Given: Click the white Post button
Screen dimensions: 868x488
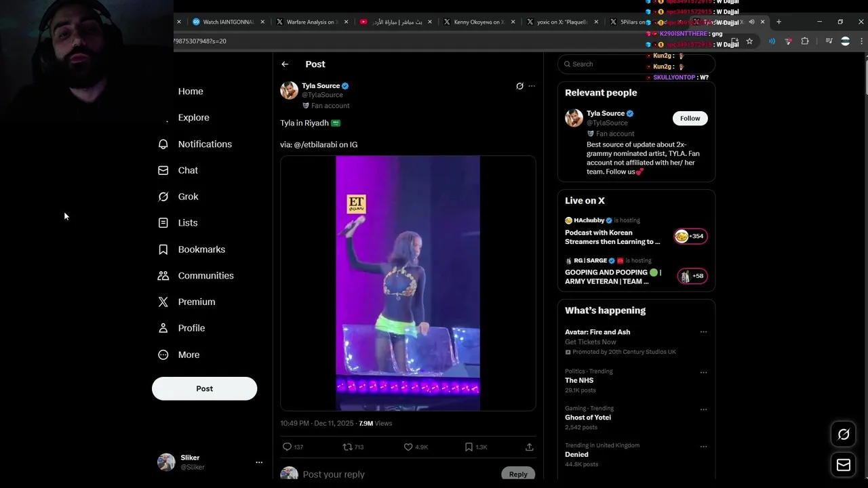Looking at the screenshot, I should [x=204, y=388].
